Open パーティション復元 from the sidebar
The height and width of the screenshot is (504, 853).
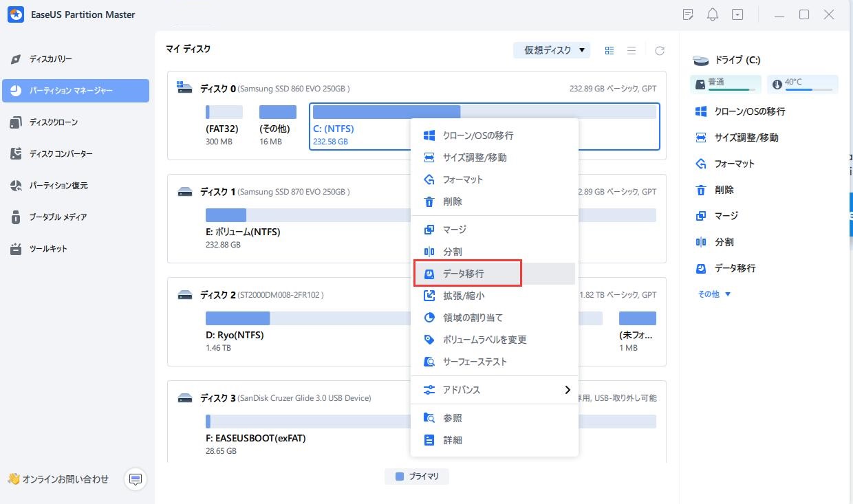pyautogui.click(x=50, y=185)
